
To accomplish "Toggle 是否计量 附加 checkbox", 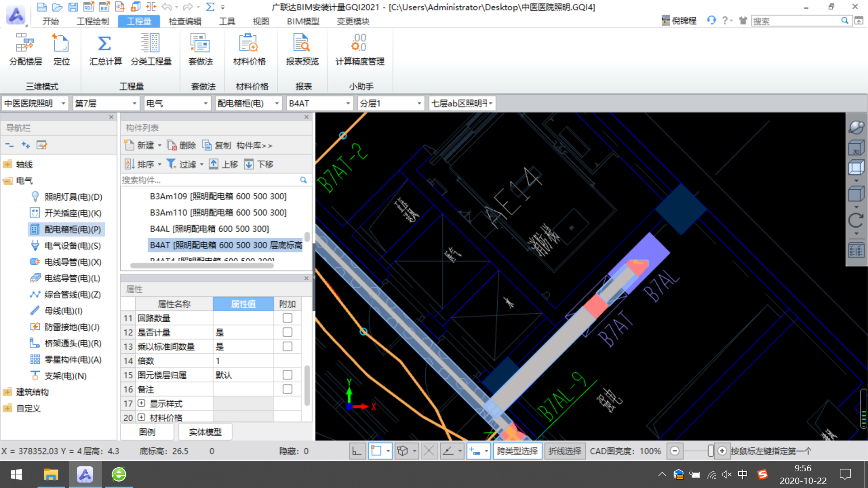I will (x=288, y=332).
